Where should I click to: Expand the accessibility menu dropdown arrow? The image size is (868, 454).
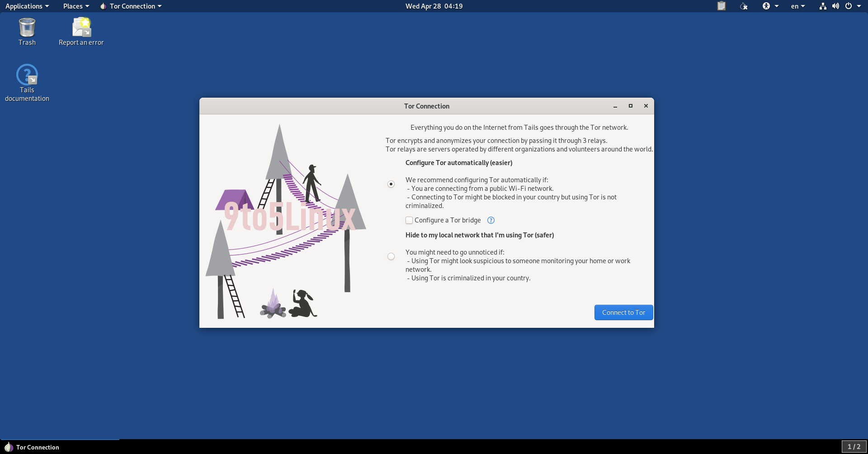776,6
